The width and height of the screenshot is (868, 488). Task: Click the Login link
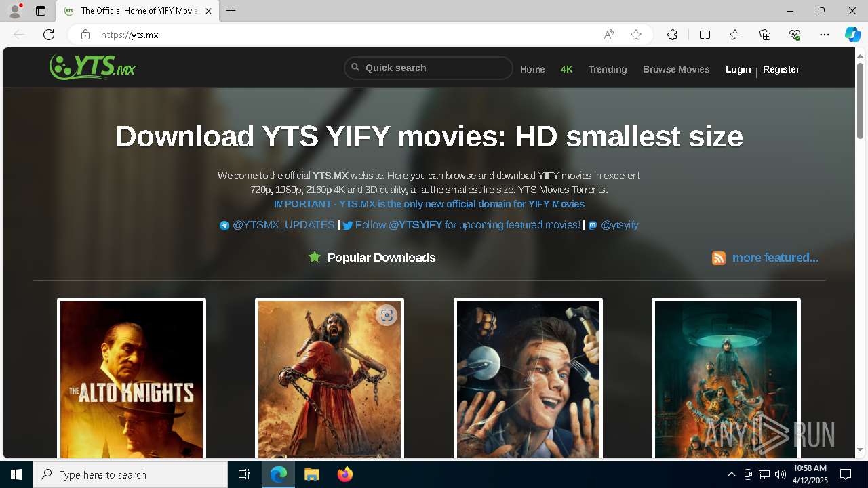[738, 69]
